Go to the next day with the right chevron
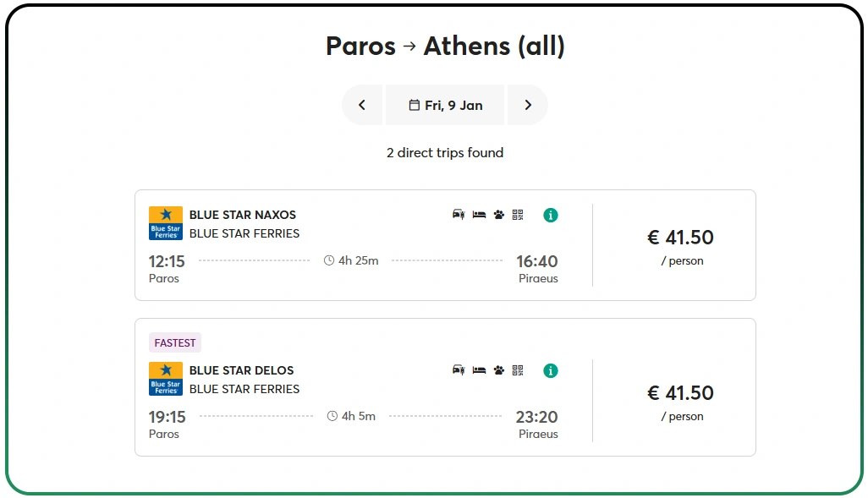 pyautogui.click(x=528, y=105)
